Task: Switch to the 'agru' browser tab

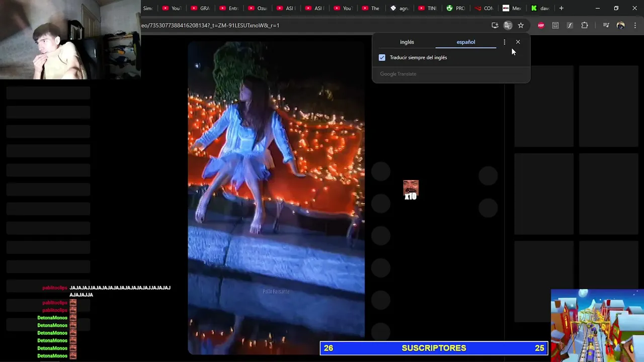Action: tap(399, 8)
